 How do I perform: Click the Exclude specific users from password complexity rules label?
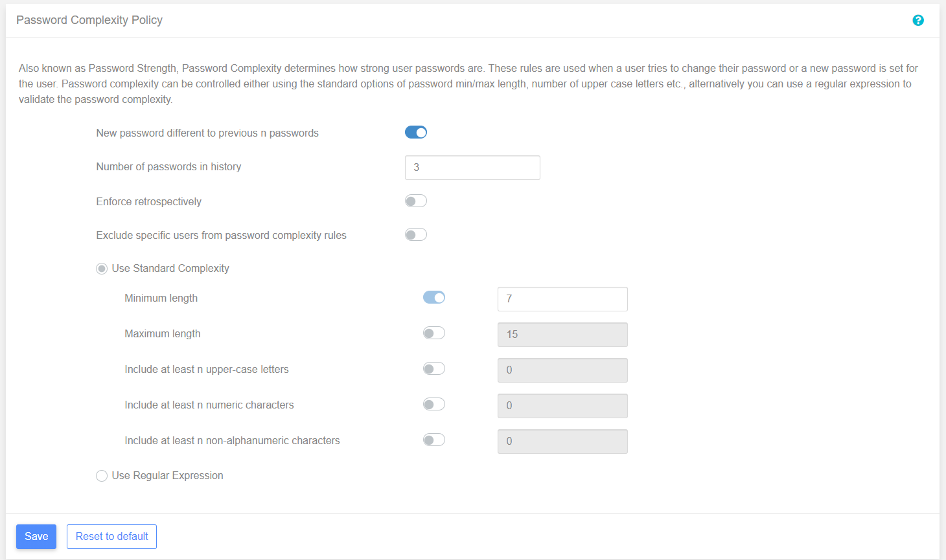(x=222, y=236)
